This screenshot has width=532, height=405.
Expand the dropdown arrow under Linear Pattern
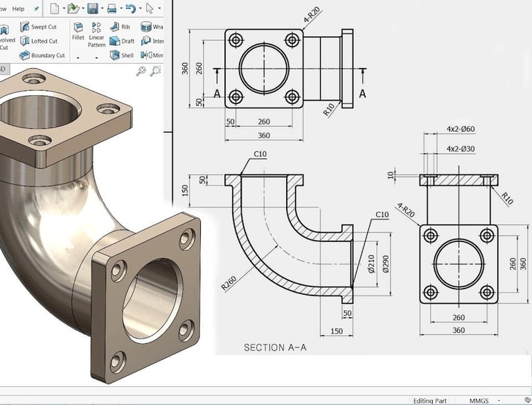pyautogui.click(x=96, y=58)
